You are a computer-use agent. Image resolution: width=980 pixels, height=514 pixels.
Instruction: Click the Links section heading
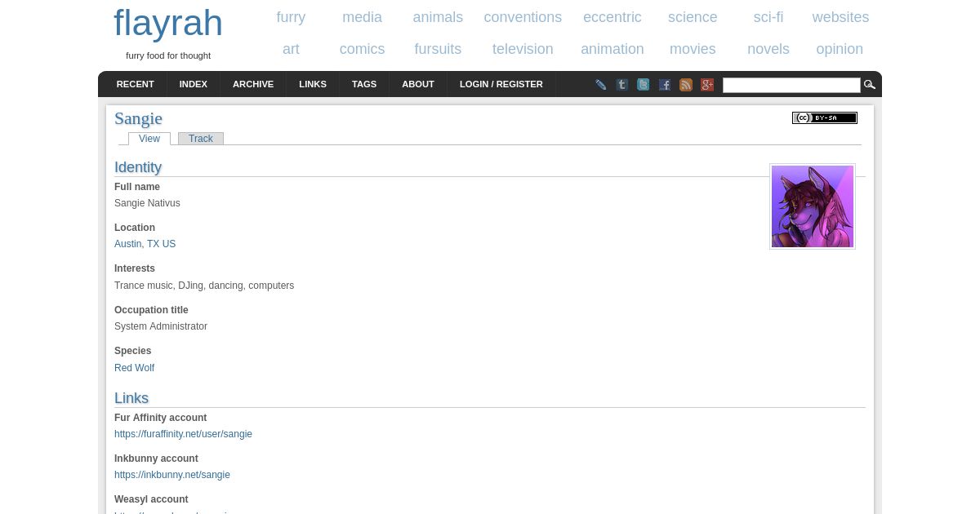[131, 398]
